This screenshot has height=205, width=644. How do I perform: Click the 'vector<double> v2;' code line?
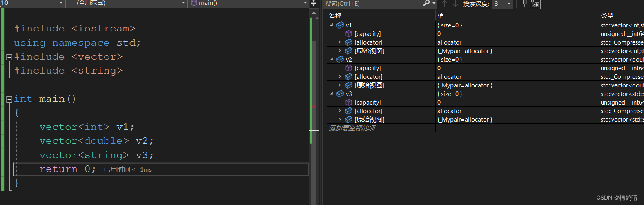click(96, 141)
